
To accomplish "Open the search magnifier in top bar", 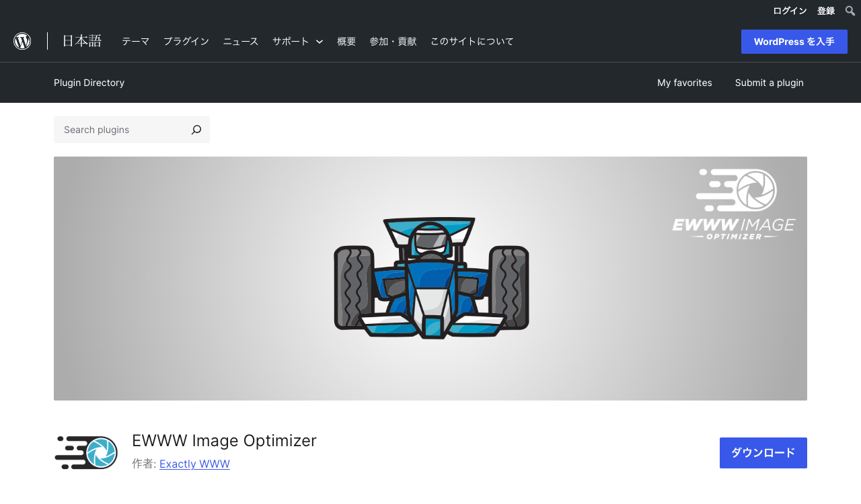I will click(x=850, y=11).
